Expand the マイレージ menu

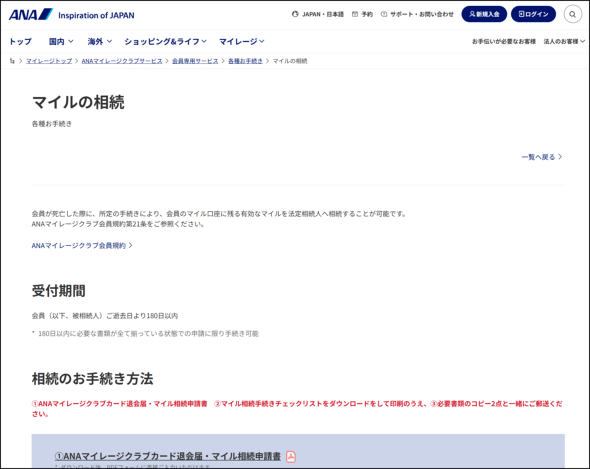click(x=242, y=41)
